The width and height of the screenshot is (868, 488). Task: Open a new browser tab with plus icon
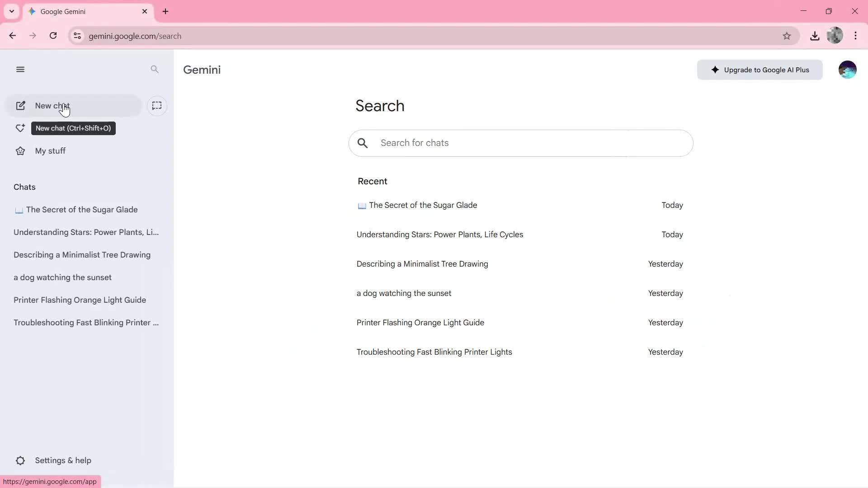coord(165,11)
